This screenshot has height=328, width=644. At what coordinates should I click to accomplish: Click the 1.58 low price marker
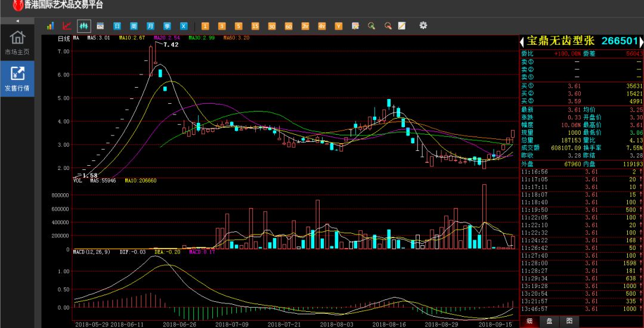[x=90, y=176]
